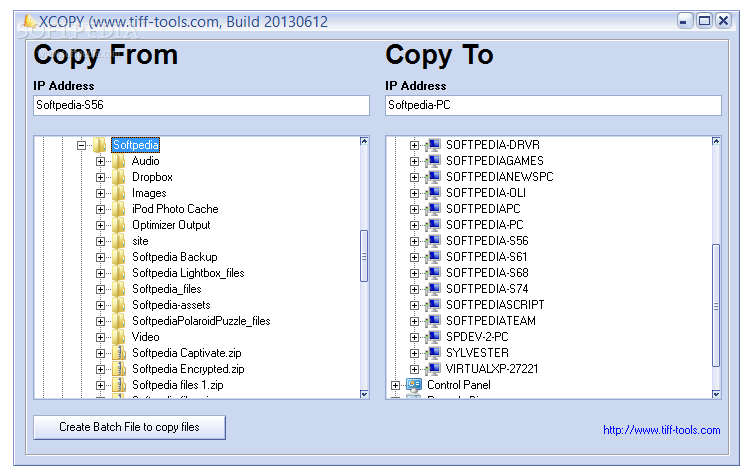This screenshot has width=740, height=466.
Task: Expand the Softpedia-assets folder
Action: tap(100, 305)
